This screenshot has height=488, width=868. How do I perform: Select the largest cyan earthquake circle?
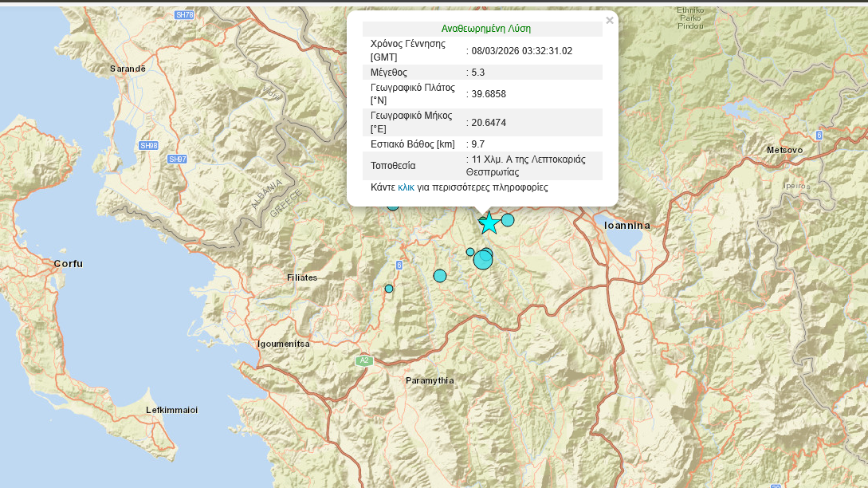coord(483,260)
